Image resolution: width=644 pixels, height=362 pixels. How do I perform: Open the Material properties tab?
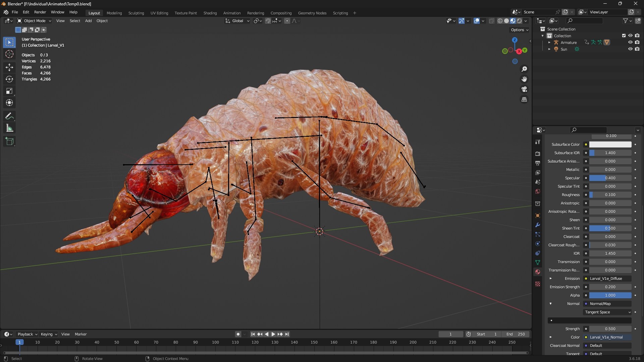click(538, 272)
